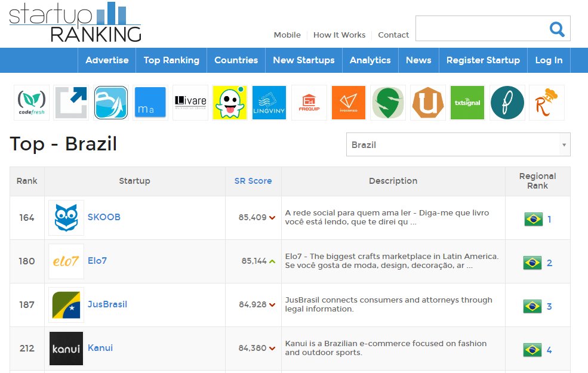Image resolution: width=588 pixels, height=373 pixels.
Task: Click the SKOOB owl logo
Action: point(66,217)
